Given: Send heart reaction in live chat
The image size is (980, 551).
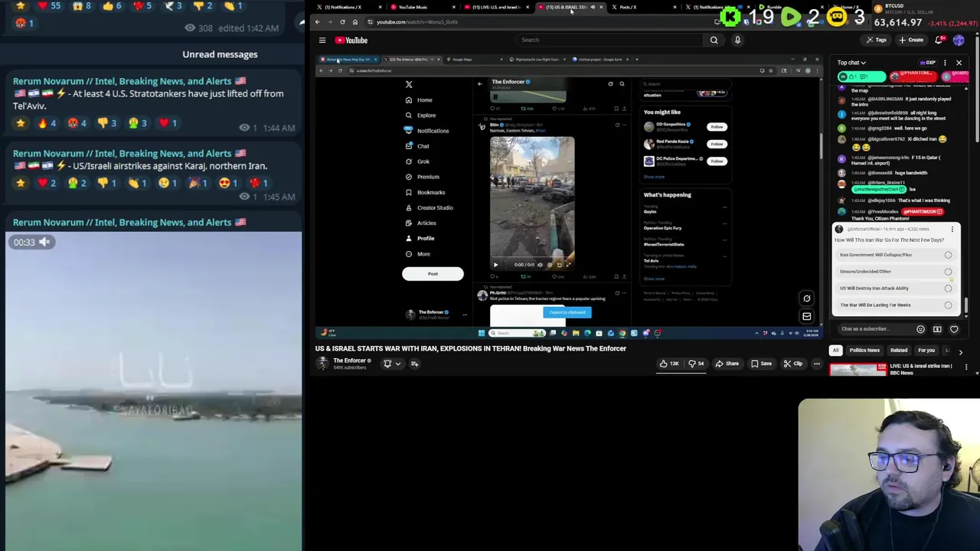Looking at the screenshot, I should click(954, 329).
